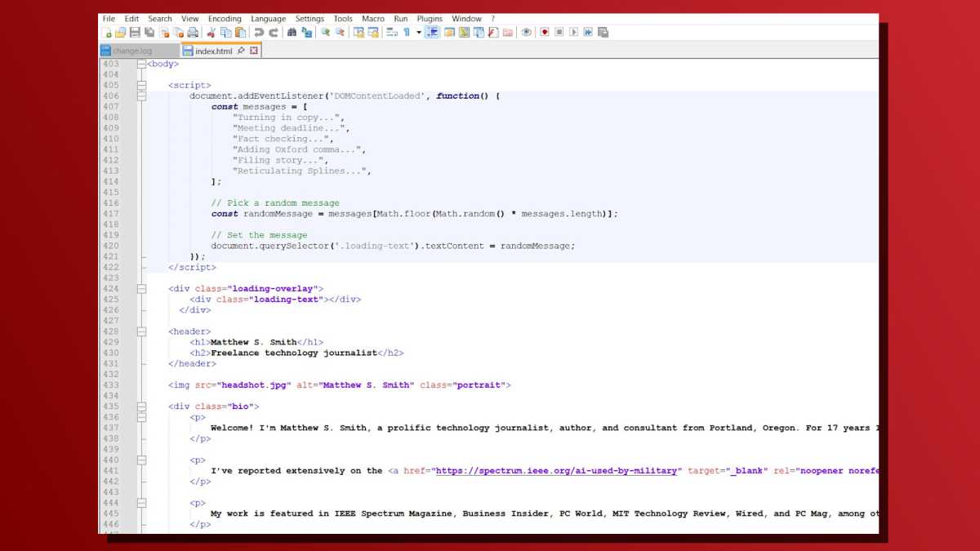Select the Print icon
The width and height of the screenshot is (980, 551).
193,33
